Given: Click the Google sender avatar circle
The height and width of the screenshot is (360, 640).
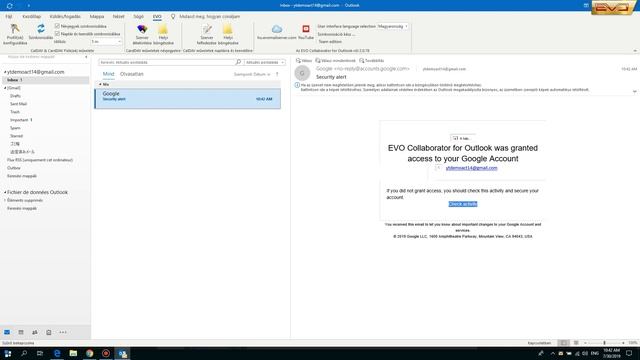Looking at the screenshot, I should point(302,73).
